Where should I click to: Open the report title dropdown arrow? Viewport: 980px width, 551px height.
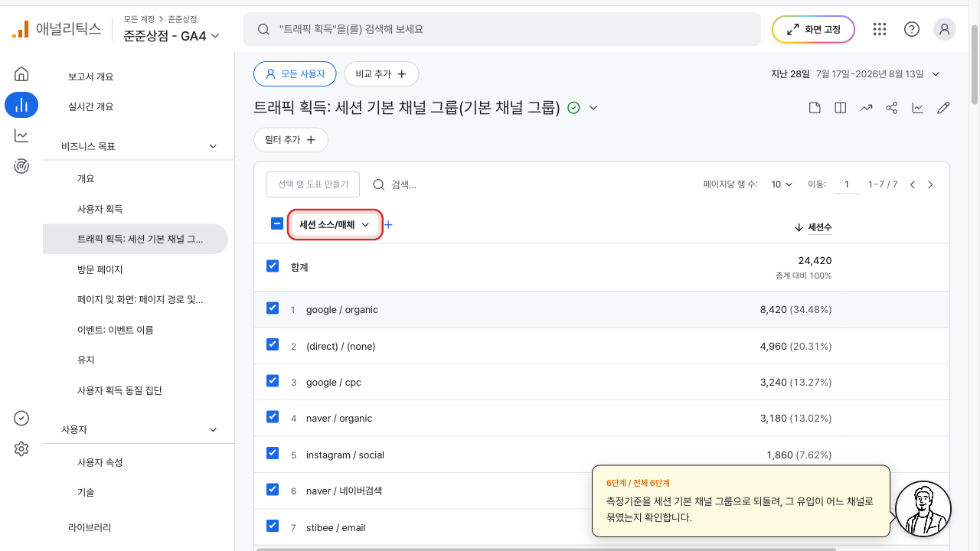tap(593, 108)
